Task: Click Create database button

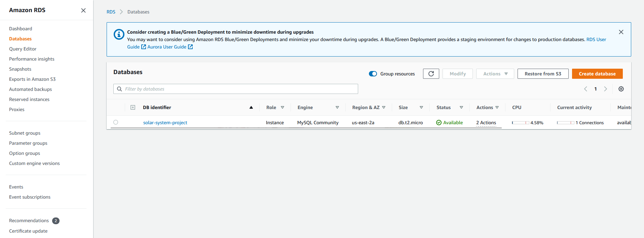Action: (x=597, y=74)
